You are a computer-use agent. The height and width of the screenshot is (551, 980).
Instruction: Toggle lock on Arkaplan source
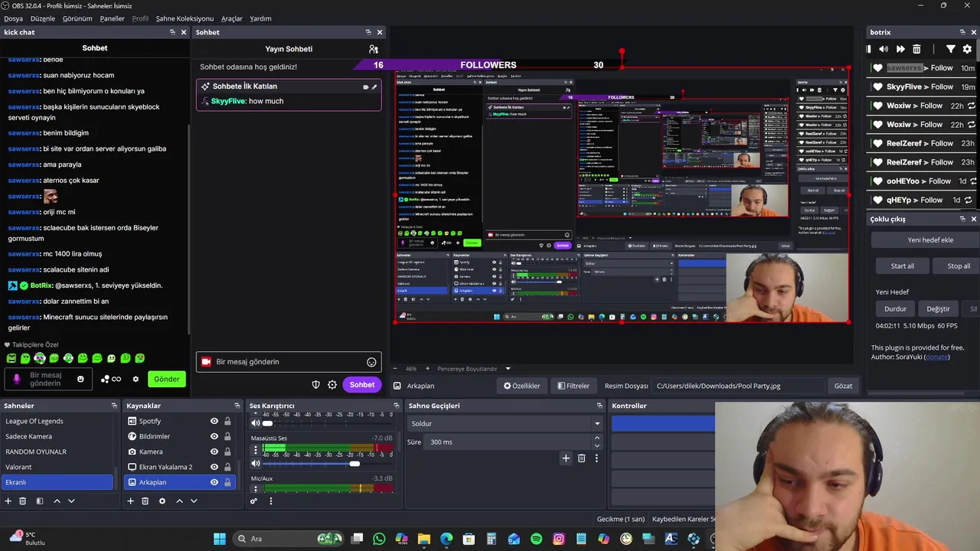coord(227,482)
